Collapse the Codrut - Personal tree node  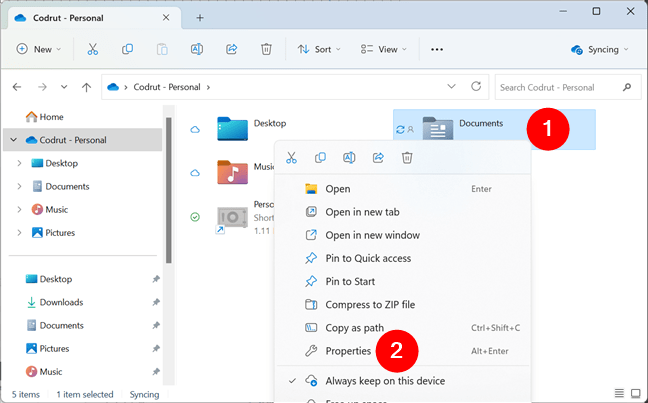(x=14, y=140)
